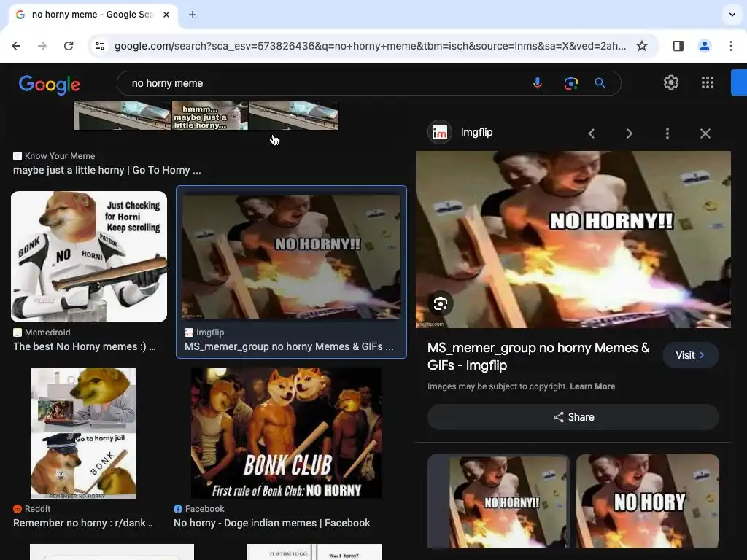Select the 'no horny meme - Google Search' tab
The height and width of the screenshot is (560, 747).
click(93, 15)
